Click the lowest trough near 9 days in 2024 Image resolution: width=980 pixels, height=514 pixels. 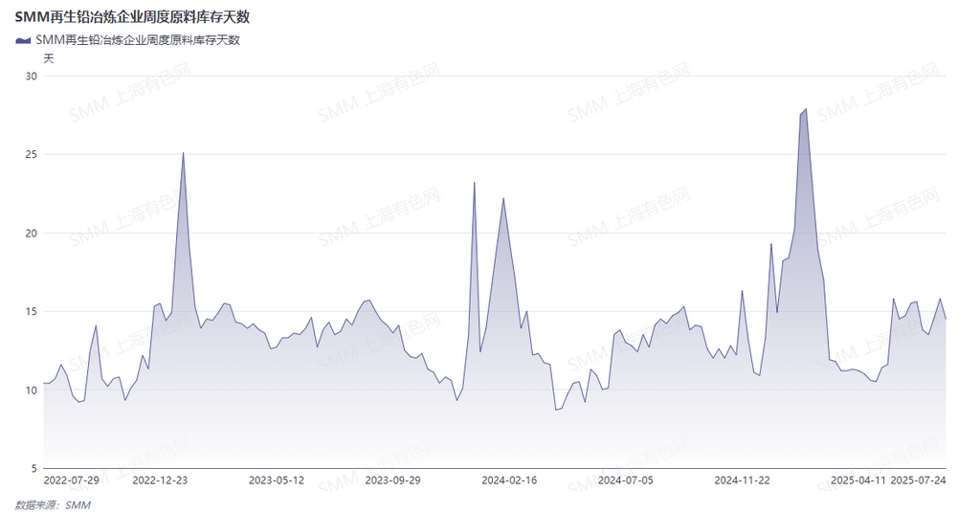click(x=556, y=410)
